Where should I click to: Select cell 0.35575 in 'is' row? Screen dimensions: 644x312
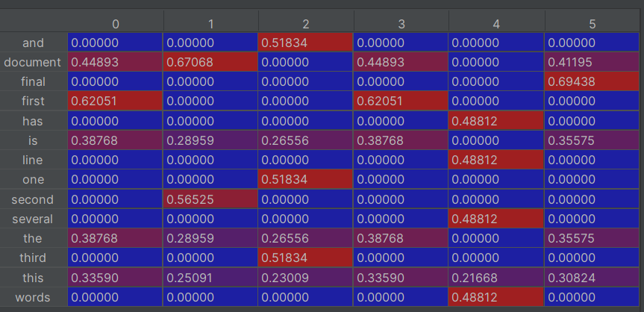click(592, 140)
